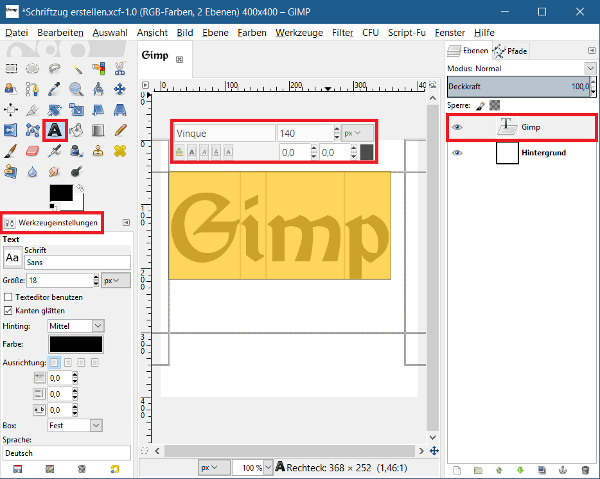Open the Schrift font picker Aa button
This screenshot has width=600, height=479.
12,257
